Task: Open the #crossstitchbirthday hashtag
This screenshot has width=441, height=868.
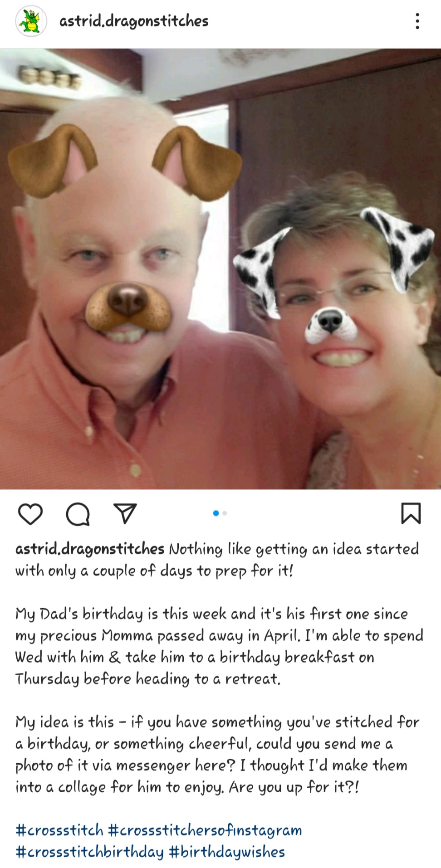Action: point(89,852)
